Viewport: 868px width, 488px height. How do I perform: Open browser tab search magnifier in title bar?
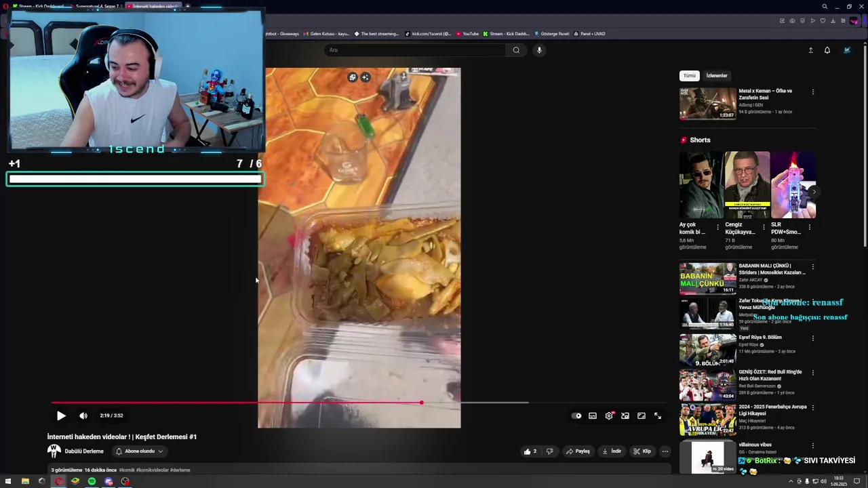tap(825, 7)
